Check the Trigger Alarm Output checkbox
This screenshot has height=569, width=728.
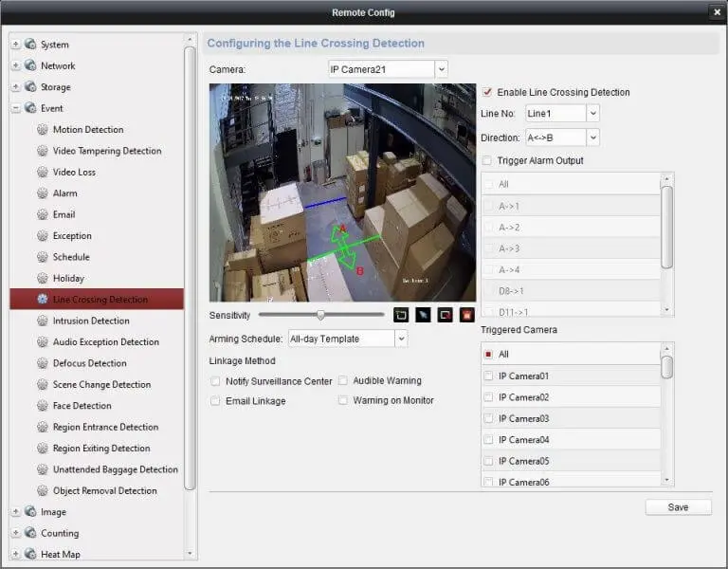pos(487,161)
